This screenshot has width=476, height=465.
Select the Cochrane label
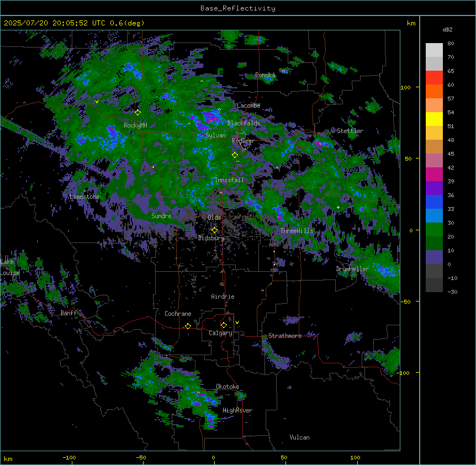pos(178,314)
